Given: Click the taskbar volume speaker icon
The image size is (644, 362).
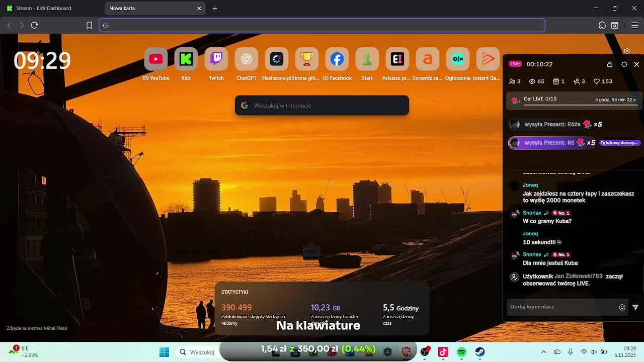Looking at the screenshot, I should tap(594, 352).
